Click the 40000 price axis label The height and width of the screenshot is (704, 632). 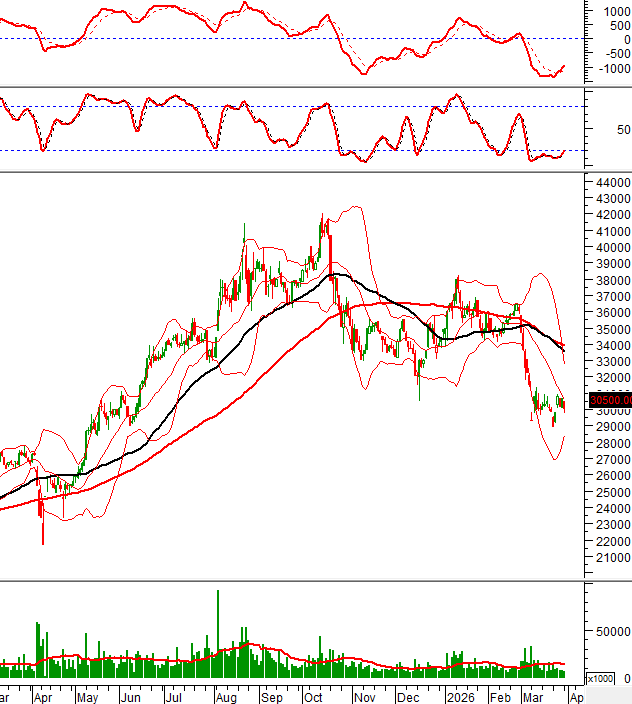612,249
